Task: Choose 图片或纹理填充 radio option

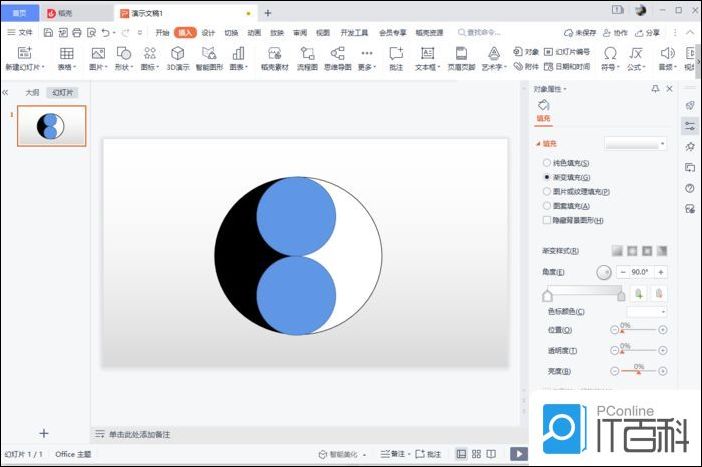Action: click(x=547, y=191)
